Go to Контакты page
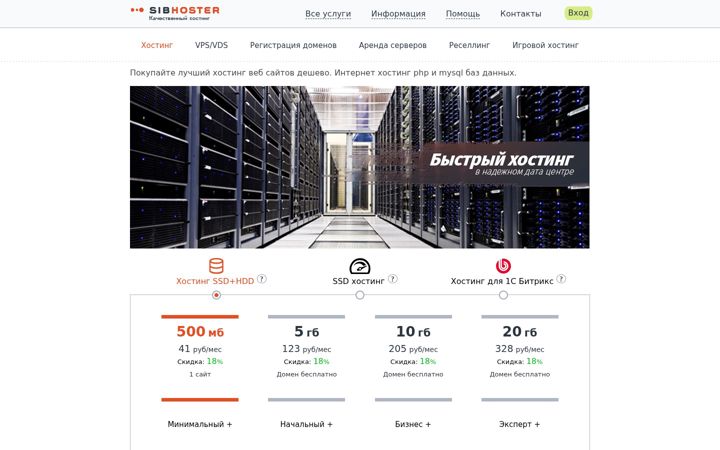The image size is (720, 450). 521,14
